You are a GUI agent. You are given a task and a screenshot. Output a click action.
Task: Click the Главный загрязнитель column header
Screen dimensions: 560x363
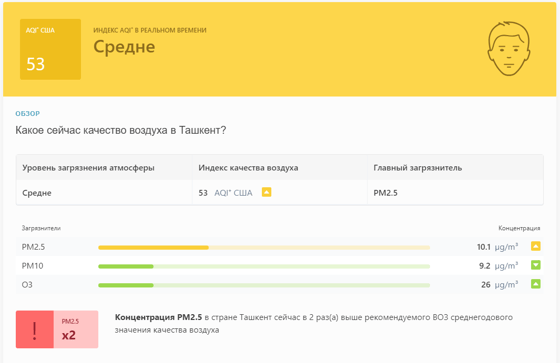(418, 168)
